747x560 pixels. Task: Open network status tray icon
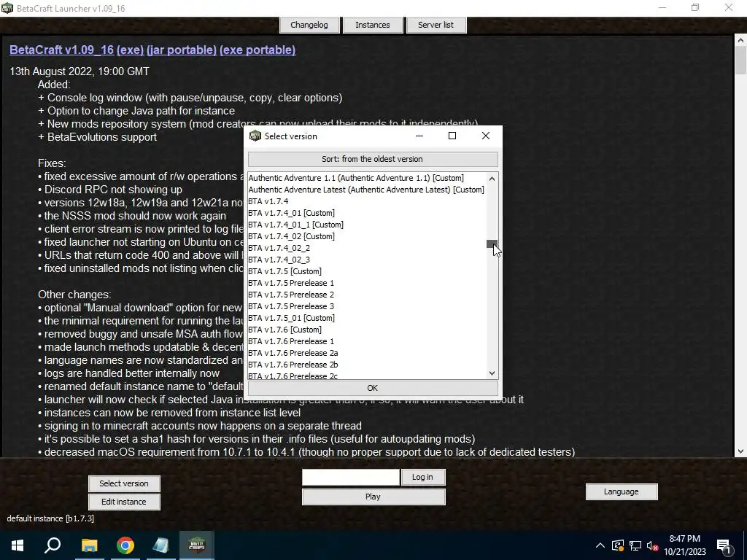point(635,545)
